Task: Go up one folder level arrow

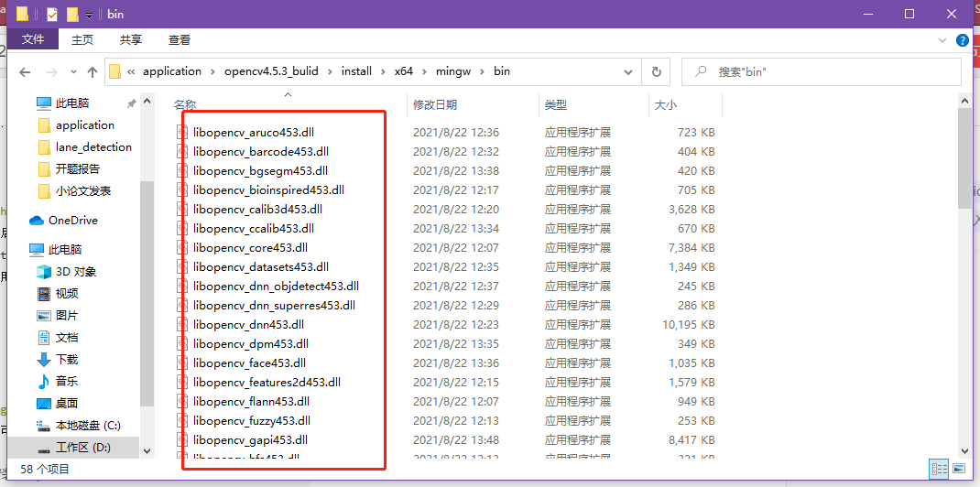Action: (93, 71)
